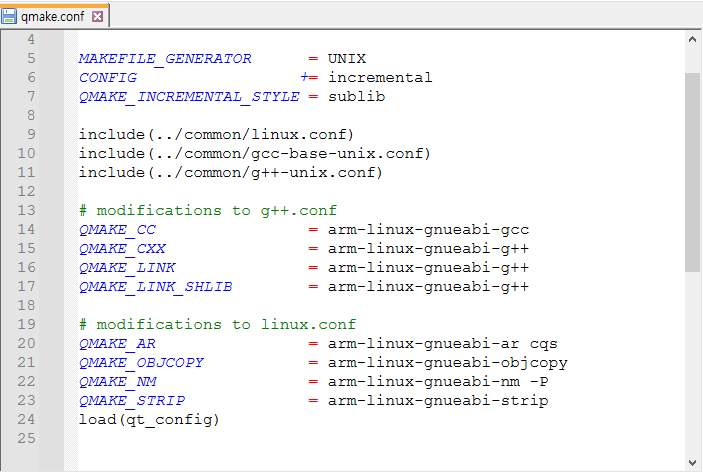Click the scroll down arrow
Viewport: 703px width, 473px height.
[x=692, y=462]
